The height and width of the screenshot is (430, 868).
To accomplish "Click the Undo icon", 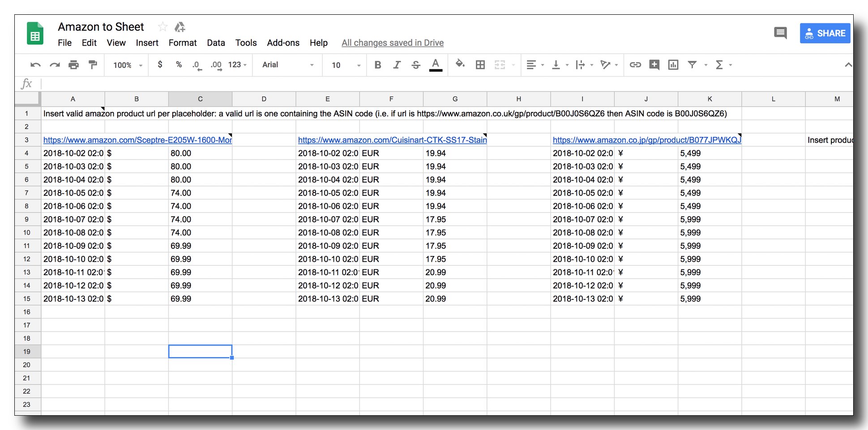I will click(35, 65).
